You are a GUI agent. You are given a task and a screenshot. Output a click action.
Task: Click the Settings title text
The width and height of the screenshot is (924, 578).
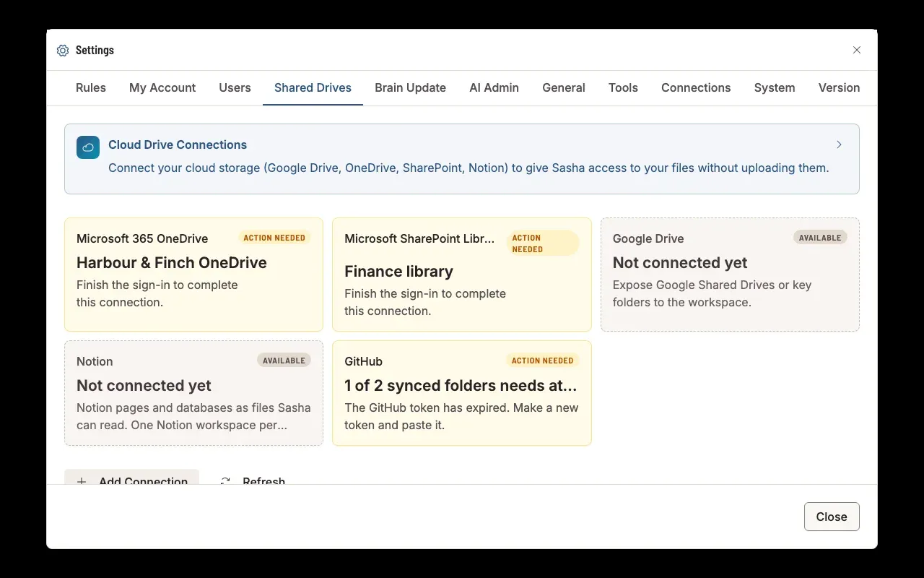tap(95, 50)
